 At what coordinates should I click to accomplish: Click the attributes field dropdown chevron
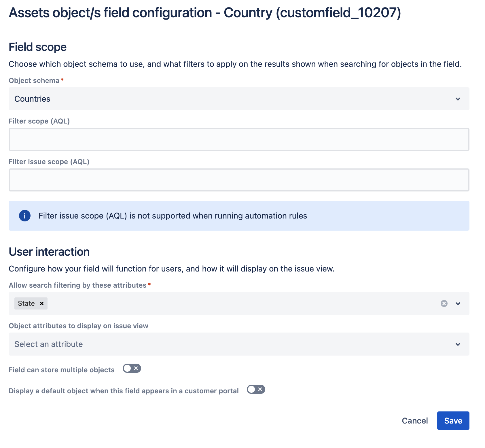[458, 303]
